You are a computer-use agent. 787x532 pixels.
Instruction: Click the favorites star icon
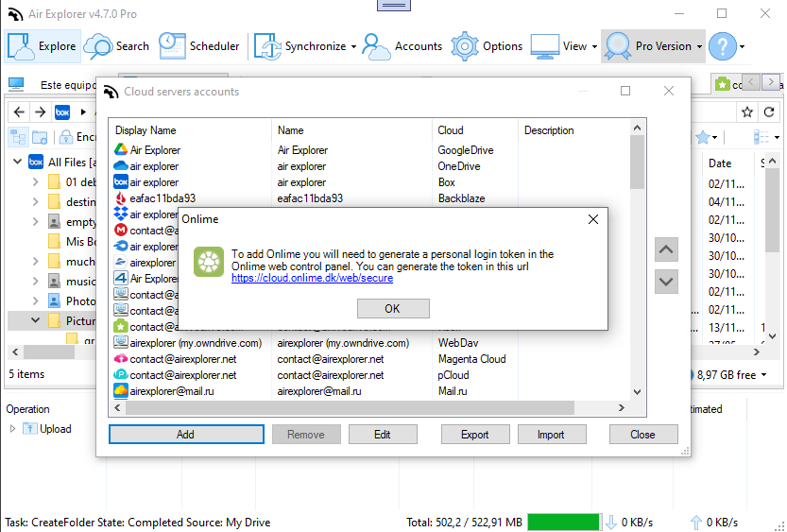click(747, 112)
